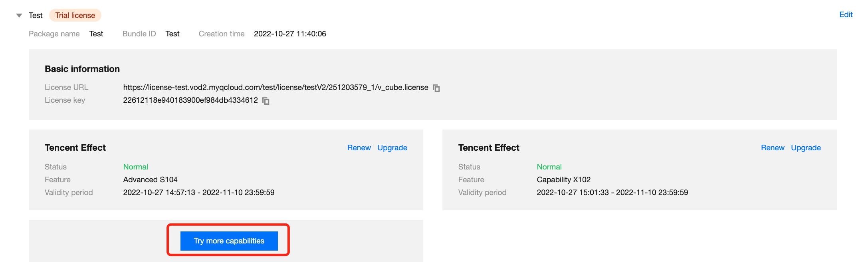Click Normal status in right Tencent Effect card

(549, 167)
